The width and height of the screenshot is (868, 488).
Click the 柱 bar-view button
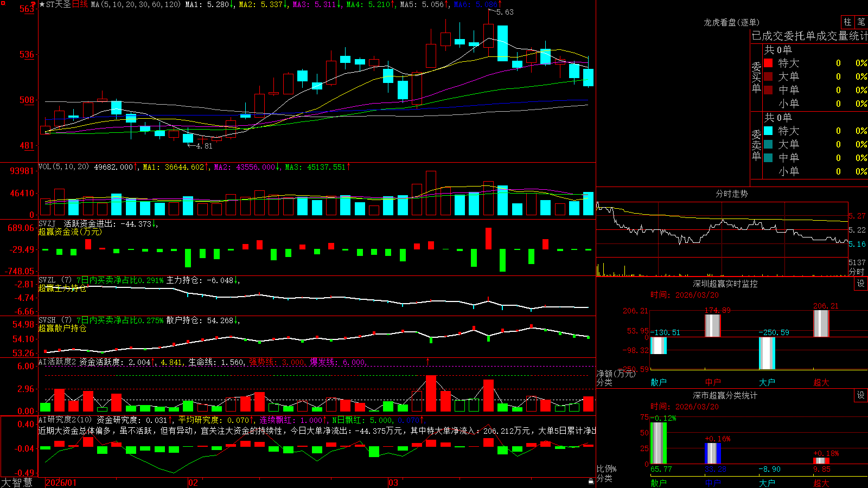point(847,22)
